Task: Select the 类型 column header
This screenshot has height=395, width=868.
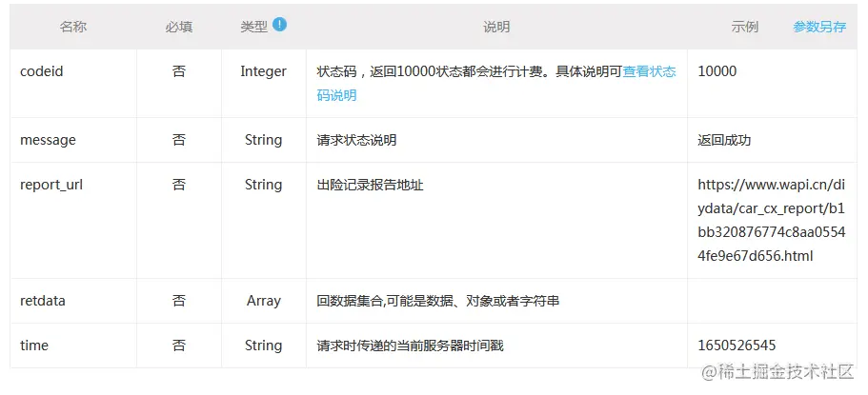Action: point(254,27)
